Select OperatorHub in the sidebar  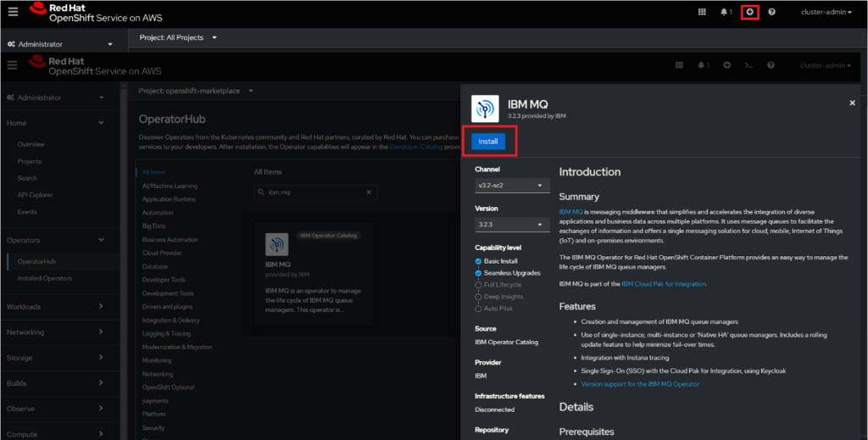point(36,261)
